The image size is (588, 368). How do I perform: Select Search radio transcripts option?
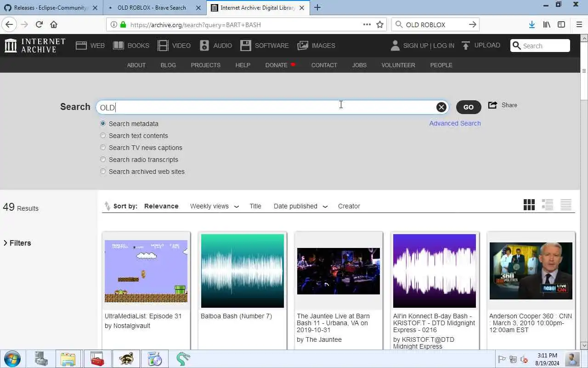click(x=103, y=159)
